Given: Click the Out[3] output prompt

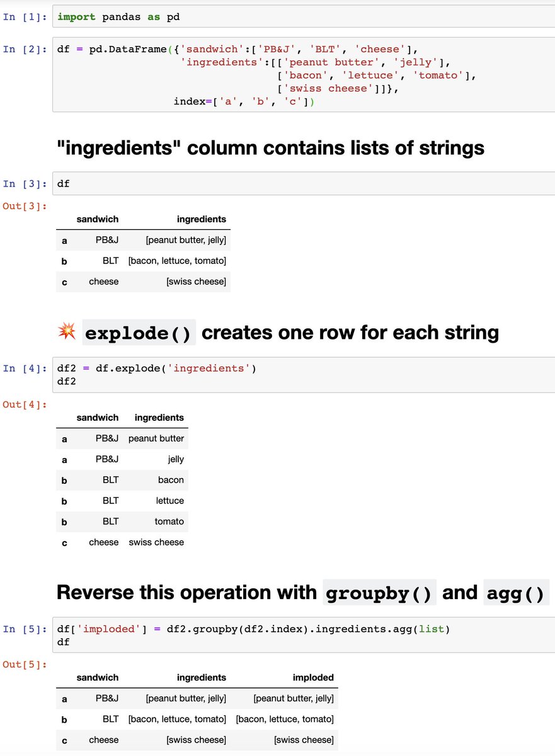Looking at the screenshot, I should (25, 205).
